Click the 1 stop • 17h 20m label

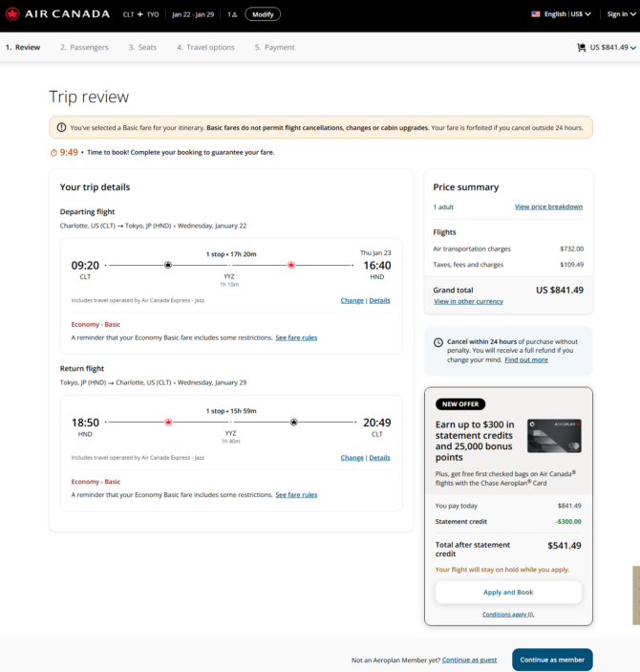click(231, 254)
